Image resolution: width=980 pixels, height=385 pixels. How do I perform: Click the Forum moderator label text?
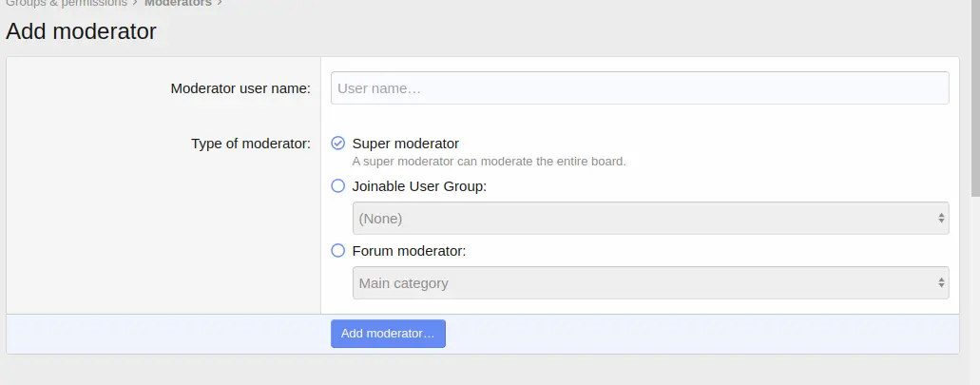pos(410,251)
